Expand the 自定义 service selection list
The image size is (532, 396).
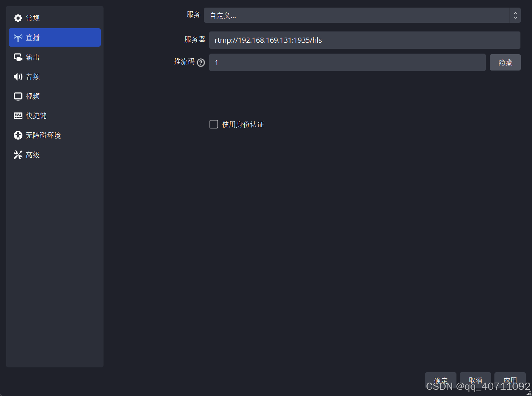click(358, 15)
